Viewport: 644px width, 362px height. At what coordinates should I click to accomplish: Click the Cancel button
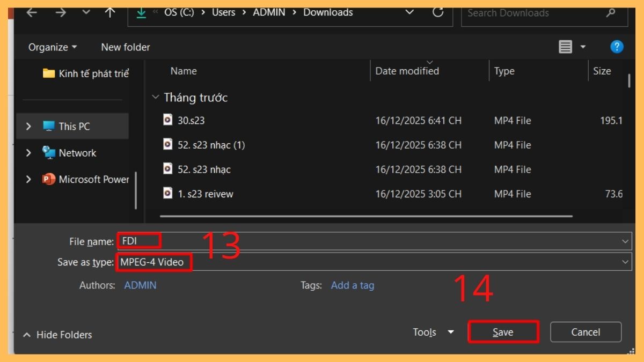tap(586, 332)
